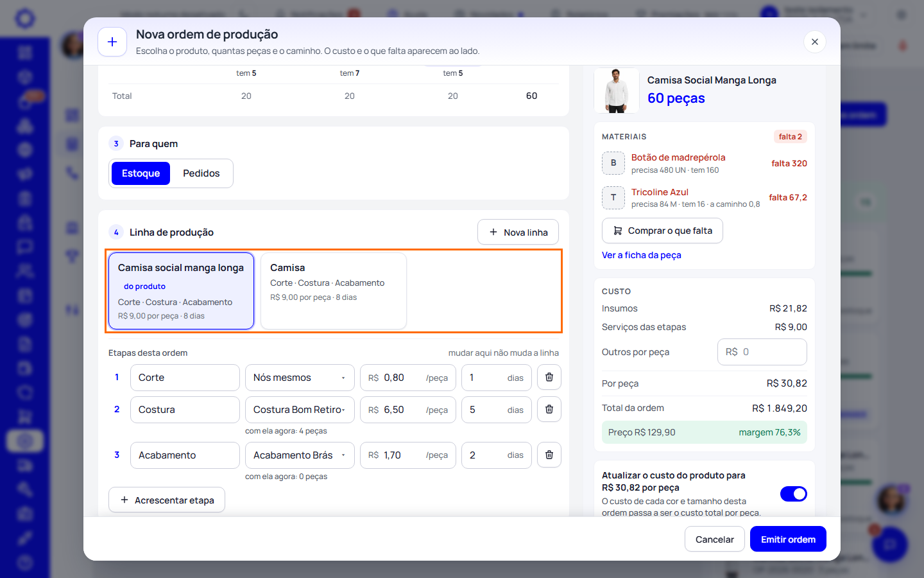Choose the Camisa social manga longa production line

tap(182, 291)
